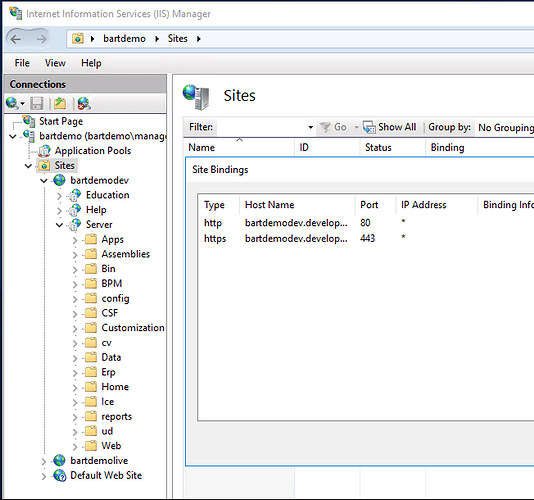Open the File menu
This screenshot has height=500, width=534.
point(22,63)
